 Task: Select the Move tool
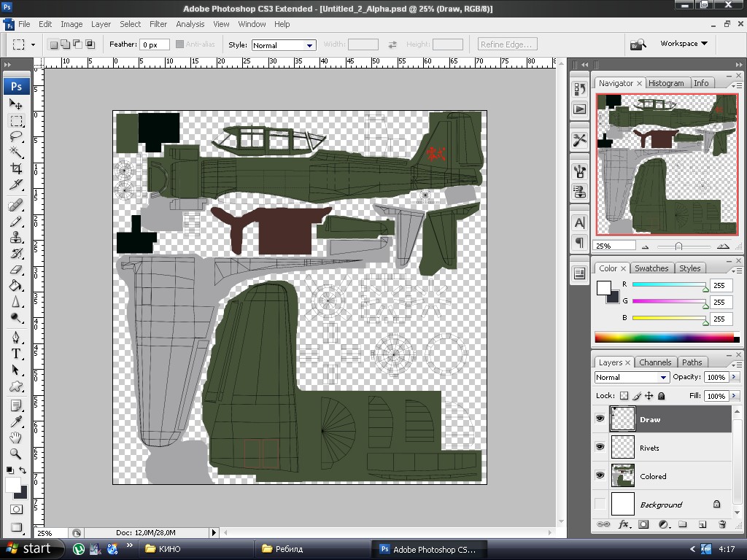[x=16, y=104]
